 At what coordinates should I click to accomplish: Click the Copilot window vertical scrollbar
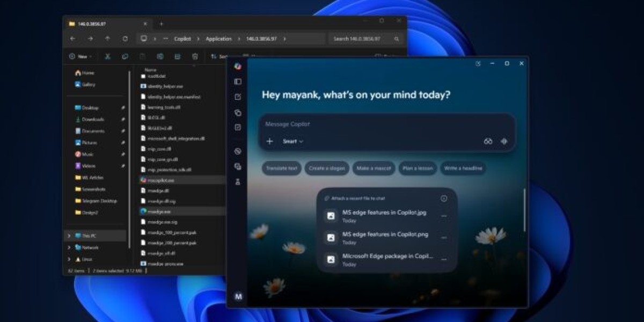tap(525, 210)
